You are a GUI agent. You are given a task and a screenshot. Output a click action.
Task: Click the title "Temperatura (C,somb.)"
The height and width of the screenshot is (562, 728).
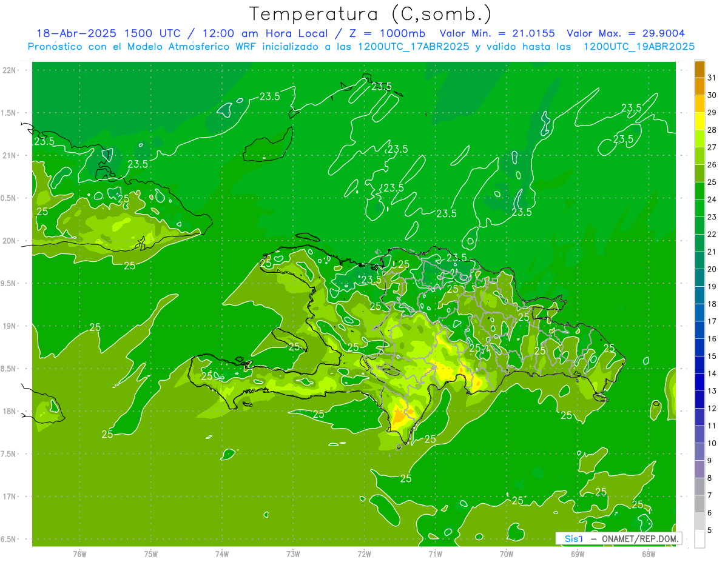(x=371, y=14)
